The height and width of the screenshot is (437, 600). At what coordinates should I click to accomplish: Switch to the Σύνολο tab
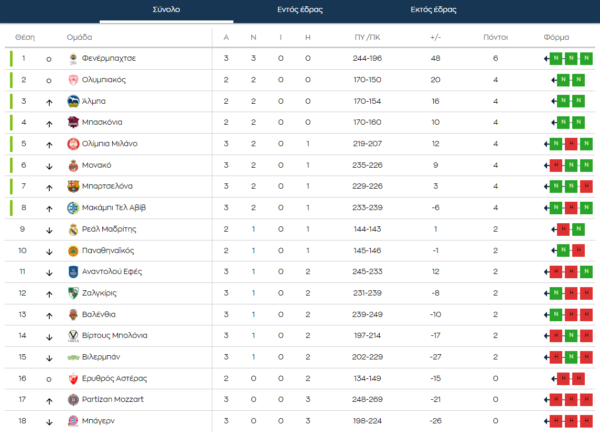166,9
